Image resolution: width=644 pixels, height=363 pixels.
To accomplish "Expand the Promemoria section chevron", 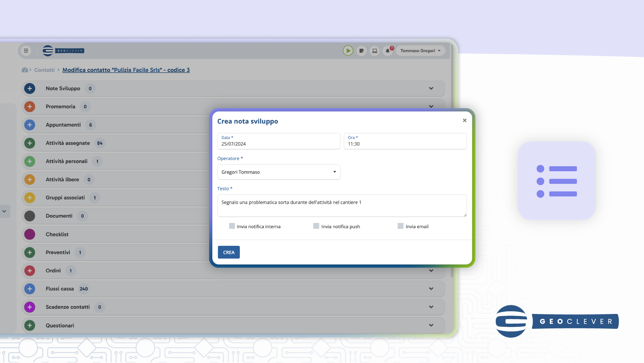I will tap(431, 106).
